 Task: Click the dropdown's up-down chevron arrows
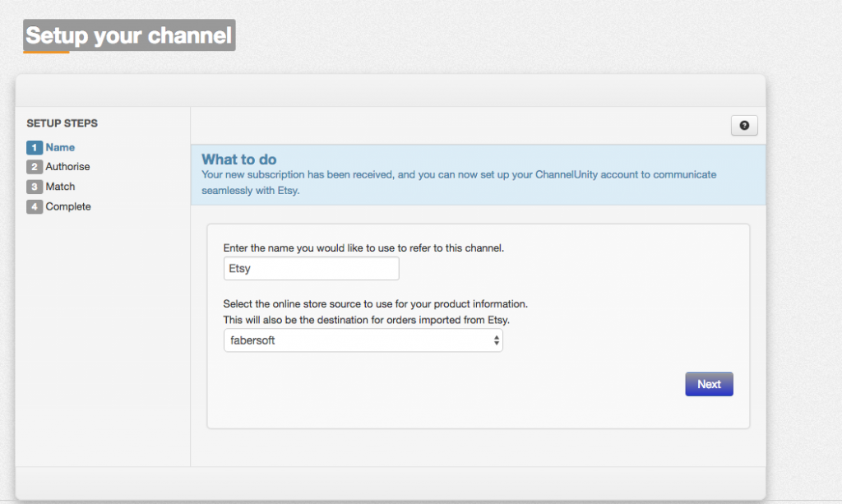point(497,340)
